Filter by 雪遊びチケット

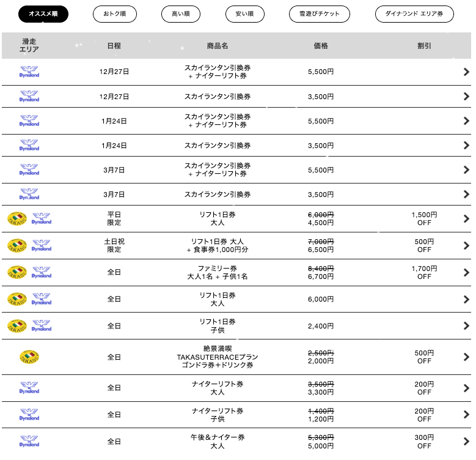[319, 14]
